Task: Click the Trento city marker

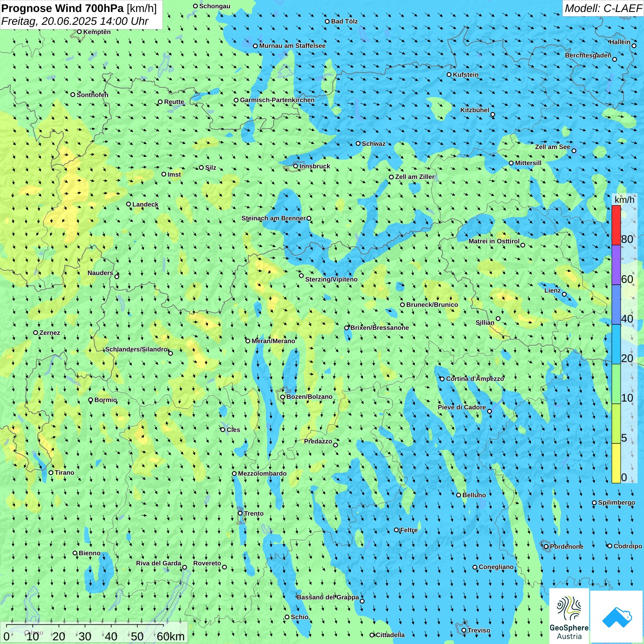Action: [240, 513]
